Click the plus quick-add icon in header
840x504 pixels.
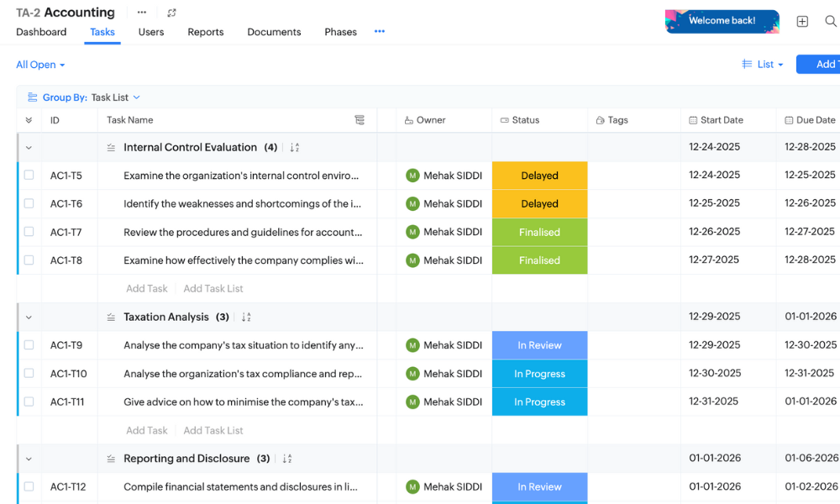click(802, 21)
